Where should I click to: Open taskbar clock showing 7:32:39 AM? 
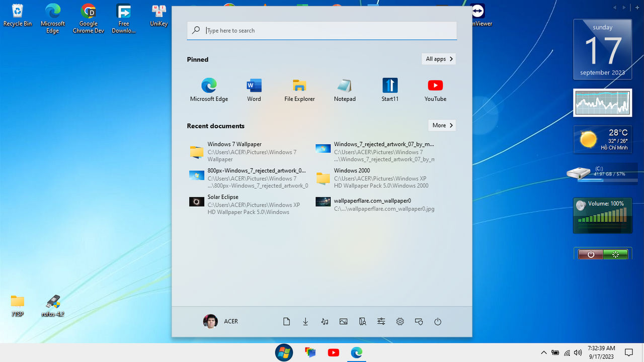[x=601, y=352]
